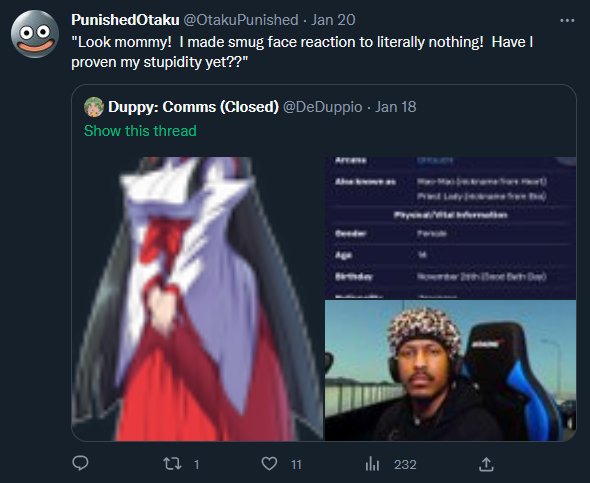This screenshot has height=483, width=590.
Task: Open the Show this thread link
Action: (x=140, y=131)
